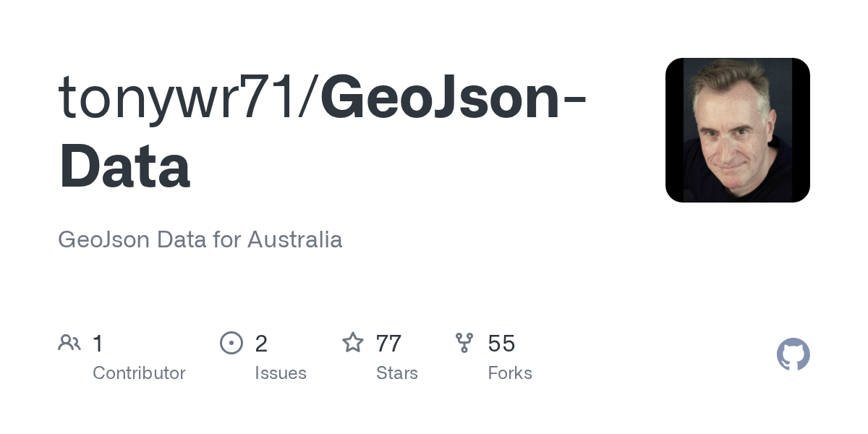
Task: Click the contributors people icon
Action: coord(69,343)
